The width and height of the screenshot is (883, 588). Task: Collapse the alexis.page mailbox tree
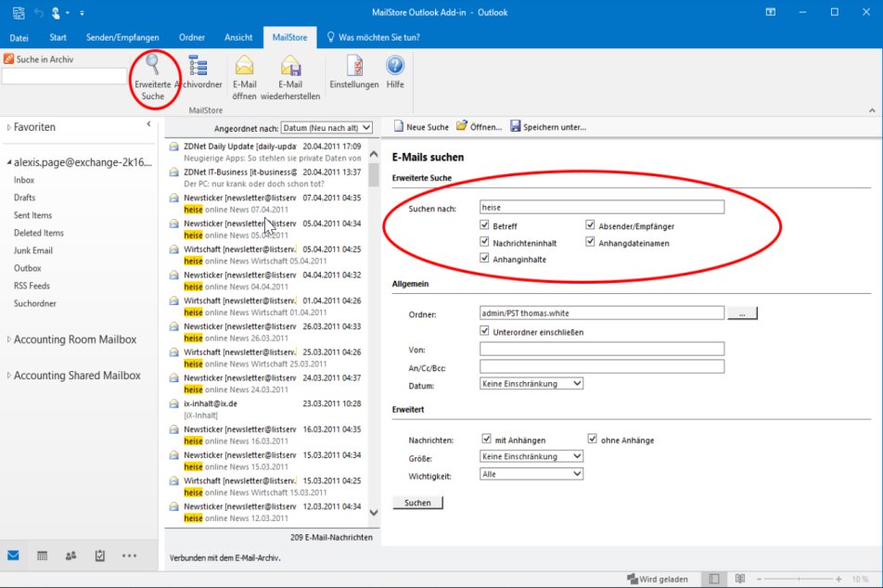9,162
